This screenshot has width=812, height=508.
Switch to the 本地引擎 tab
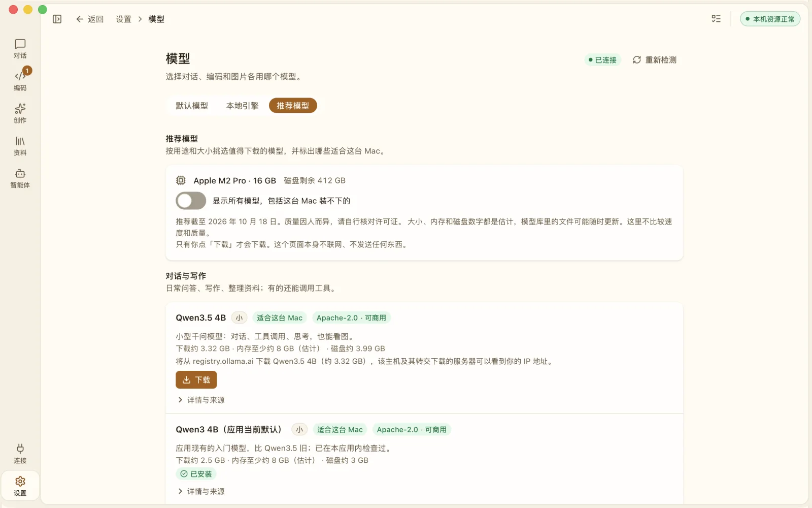[242, 106]
